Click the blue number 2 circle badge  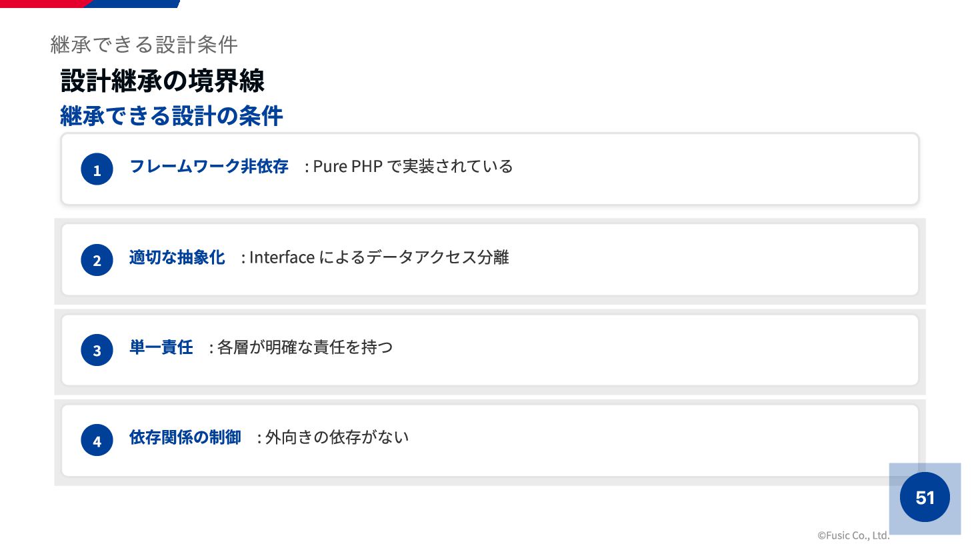tap(97, 260)
